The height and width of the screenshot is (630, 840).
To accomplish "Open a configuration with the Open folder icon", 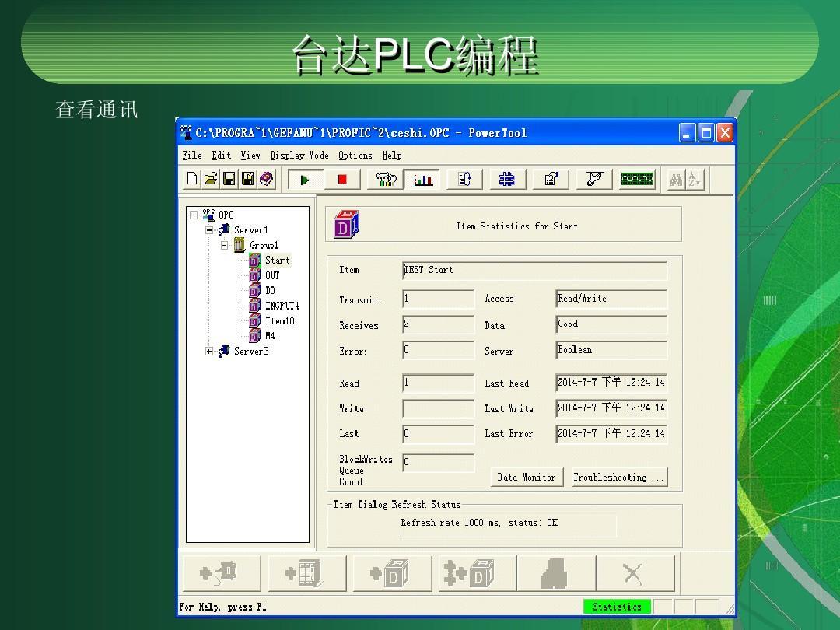I will point(211,179).
